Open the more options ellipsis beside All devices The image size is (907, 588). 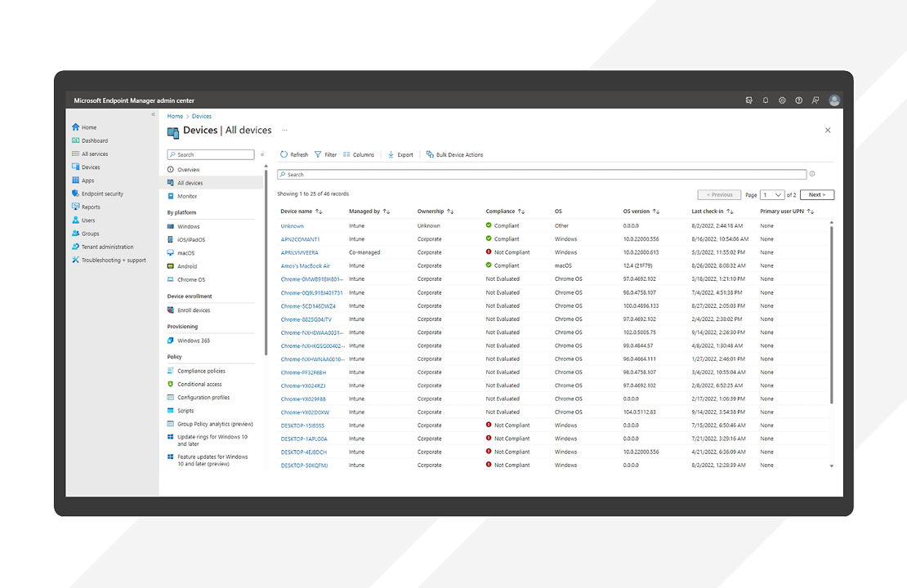tap(284, 130)
